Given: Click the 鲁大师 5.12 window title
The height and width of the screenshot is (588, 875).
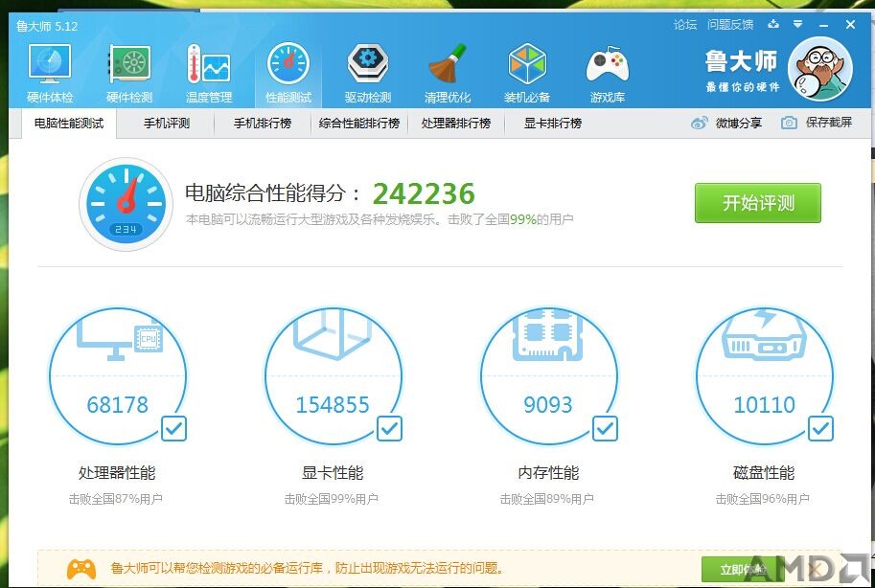Looking at the screenshot, I should click(x=47, y=26).
